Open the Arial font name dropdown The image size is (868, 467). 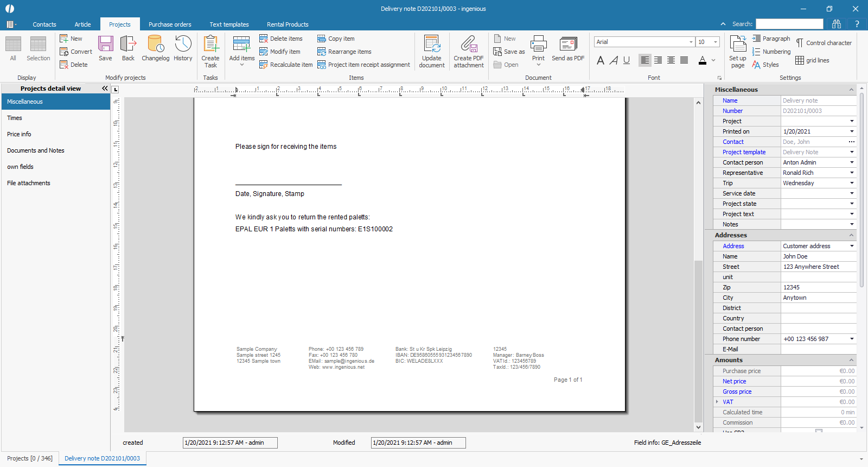(x=691, y=42)
